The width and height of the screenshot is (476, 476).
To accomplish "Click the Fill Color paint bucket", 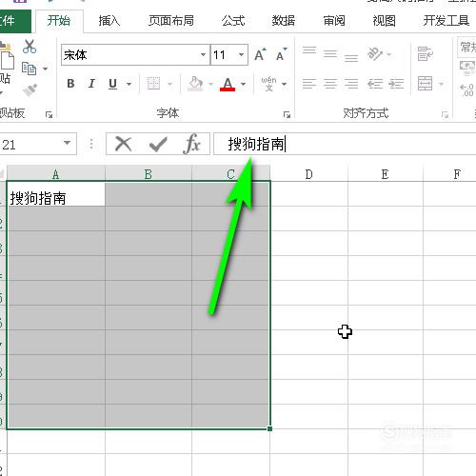I will (x=195, y=84).
